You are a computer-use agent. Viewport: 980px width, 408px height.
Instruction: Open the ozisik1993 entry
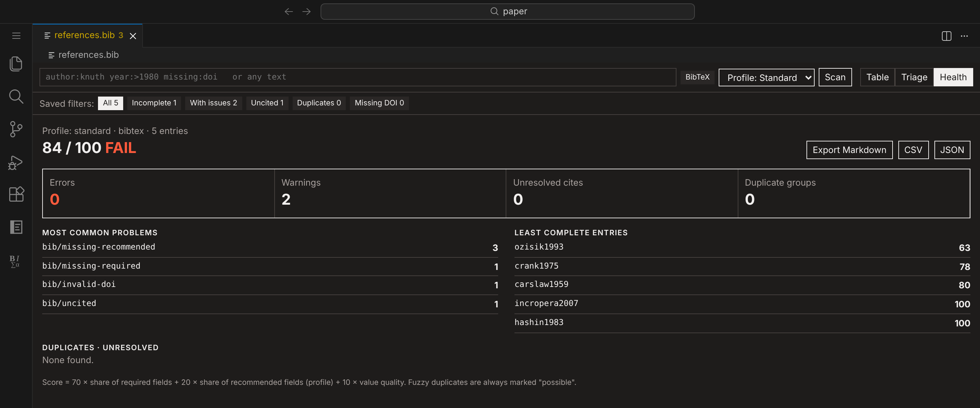tap(742, 248)
